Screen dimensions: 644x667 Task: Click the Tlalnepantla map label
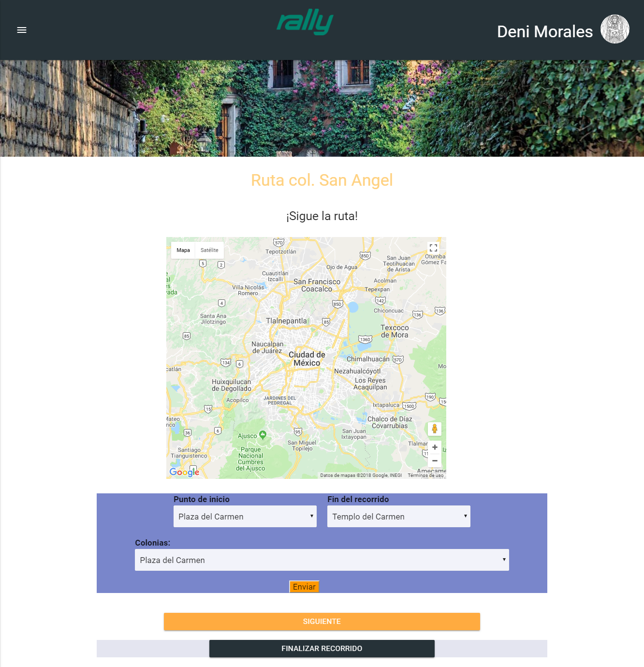click(286, 321)
